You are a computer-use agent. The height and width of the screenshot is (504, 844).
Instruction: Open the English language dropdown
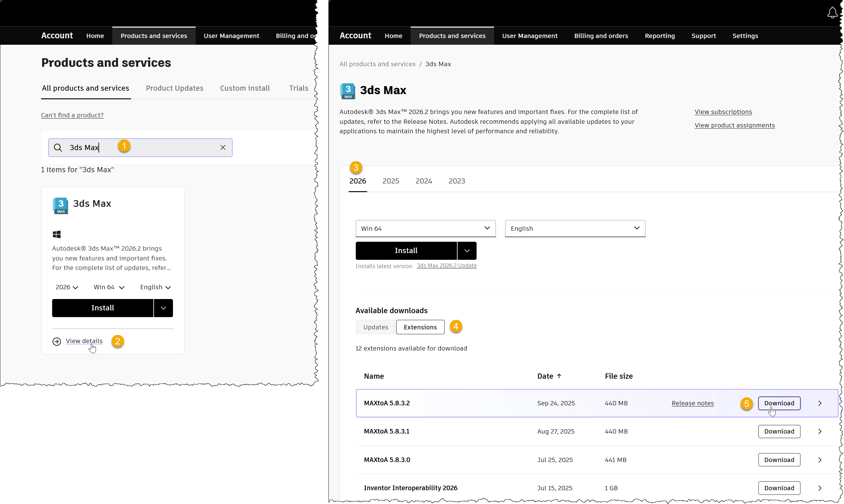575,229
